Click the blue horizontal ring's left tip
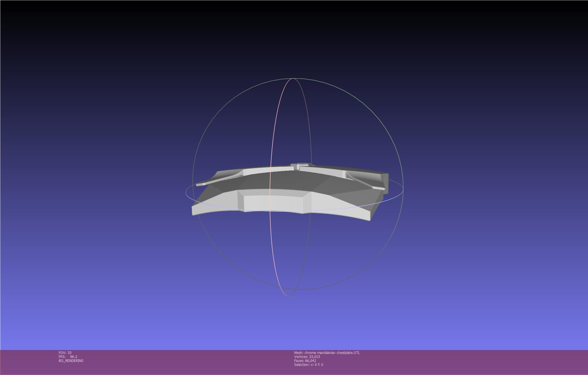Image resolution: width=588 pixels, height=375 pixels. click(186, 193)
